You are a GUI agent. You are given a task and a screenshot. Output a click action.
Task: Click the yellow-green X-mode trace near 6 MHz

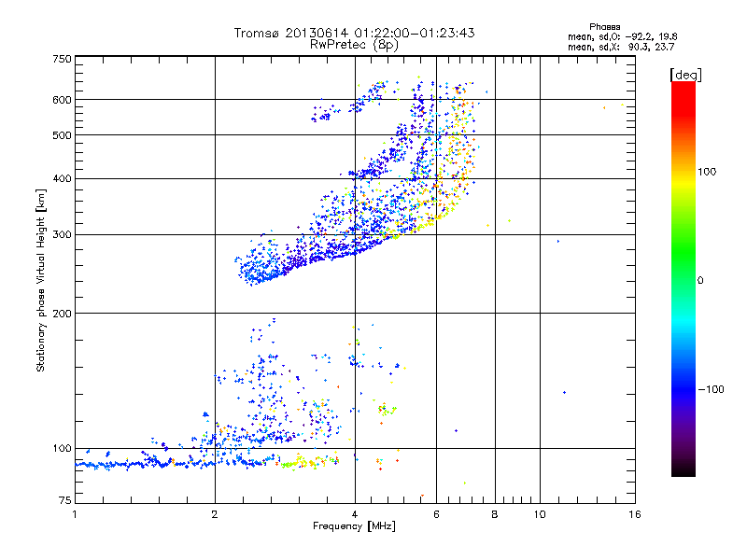coord(436,218)
